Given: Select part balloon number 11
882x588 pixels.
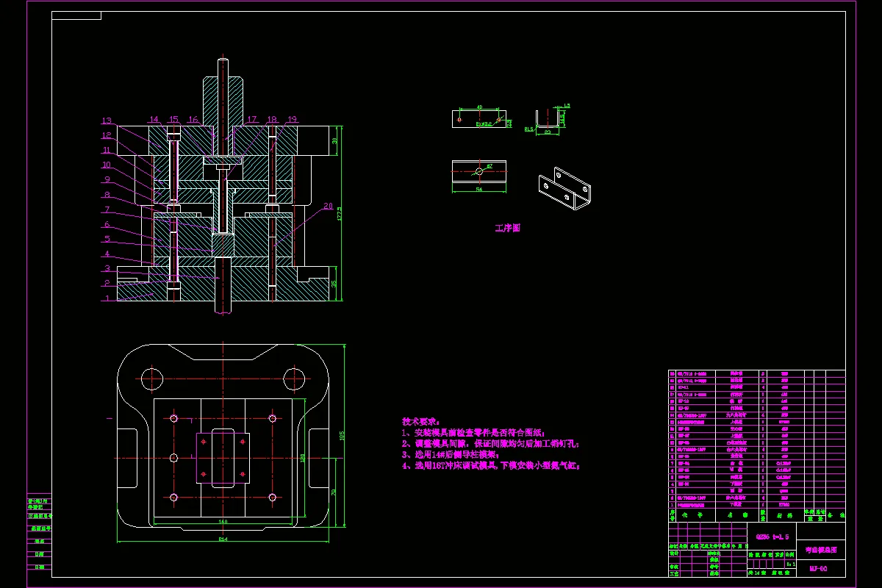Looking at the screenshot, I should pyautogui.click(x=107, y=150).
